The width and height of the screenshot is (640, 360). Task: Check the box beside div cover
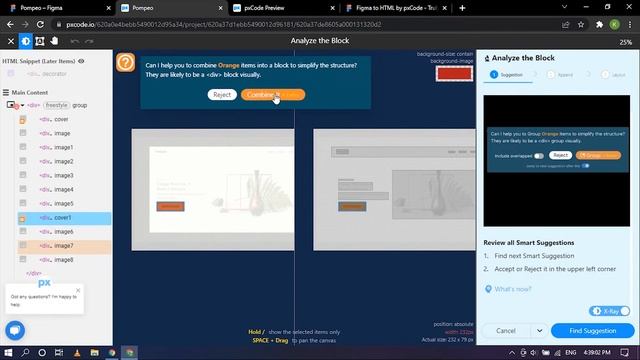[x=23, y=120]
